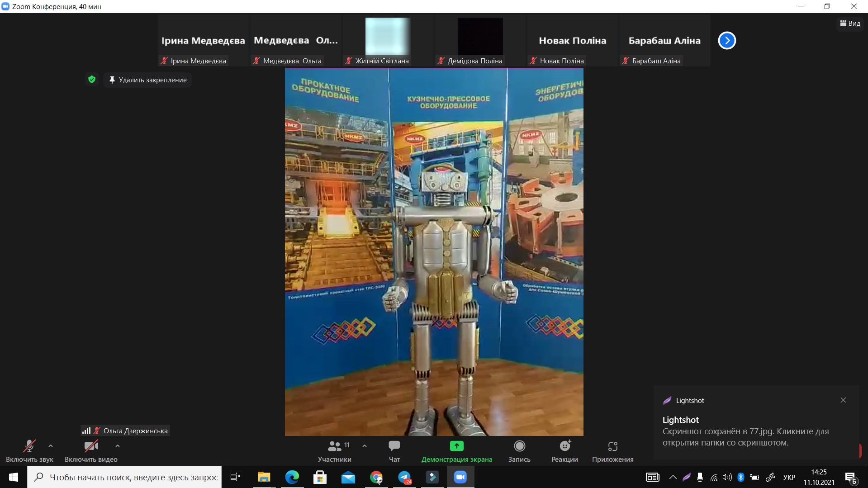
Task: Open File Explorer from the taskbar
Action: click(x=264, y=477)
